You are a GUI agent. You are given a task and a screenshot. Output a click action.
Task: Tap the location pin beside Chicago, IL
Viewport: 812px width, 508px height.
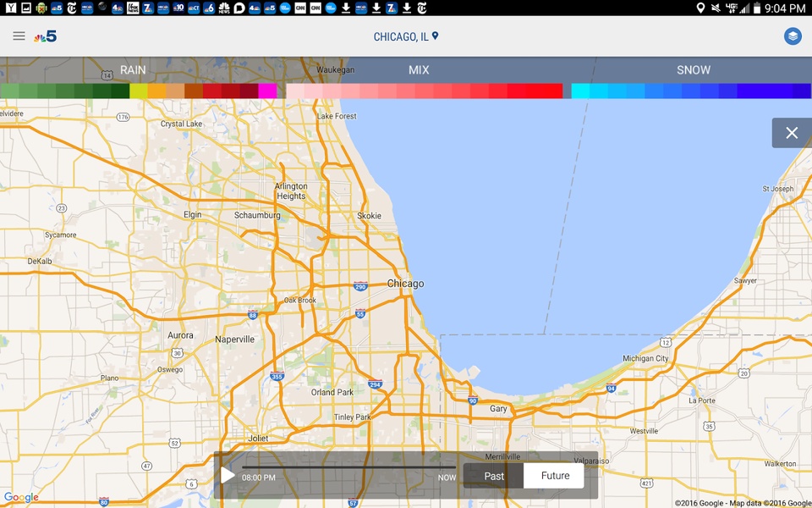436,36
